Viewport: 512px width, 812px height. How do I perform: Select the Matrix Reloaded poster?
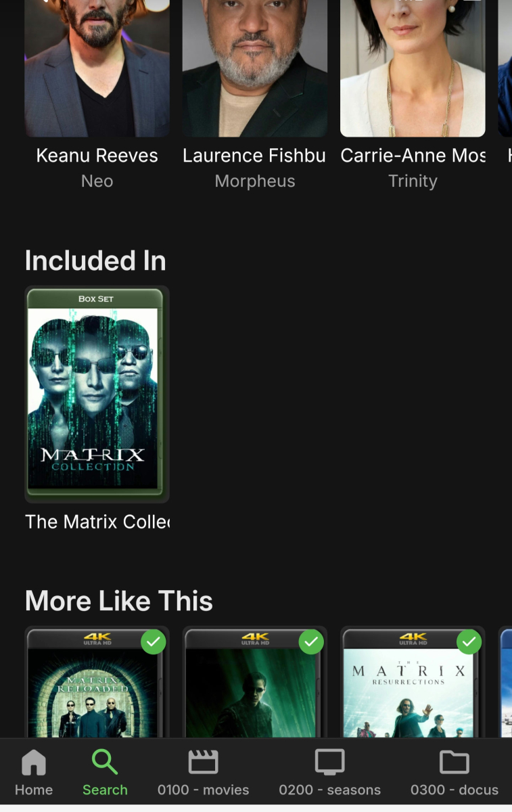(x=97, y=682)
